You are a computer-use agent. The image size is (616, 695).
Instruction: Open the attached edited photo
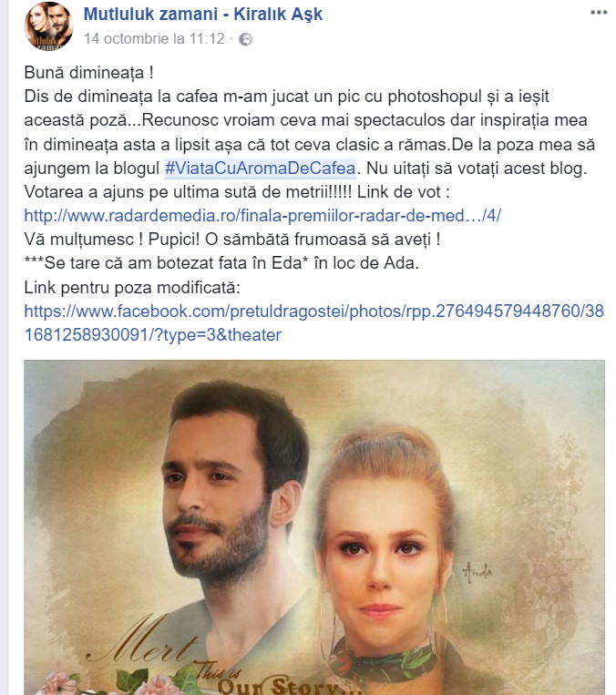point(314,527)
